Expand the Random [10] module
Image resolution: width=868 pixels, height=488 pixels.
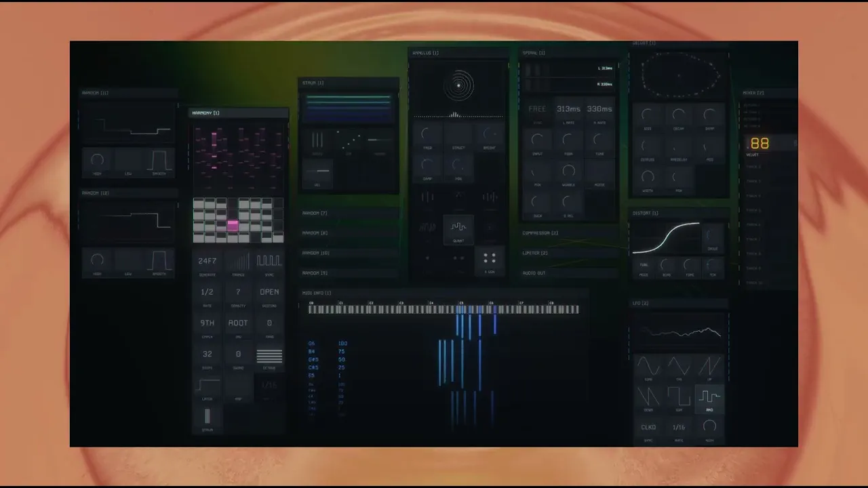tap(349, 253)
